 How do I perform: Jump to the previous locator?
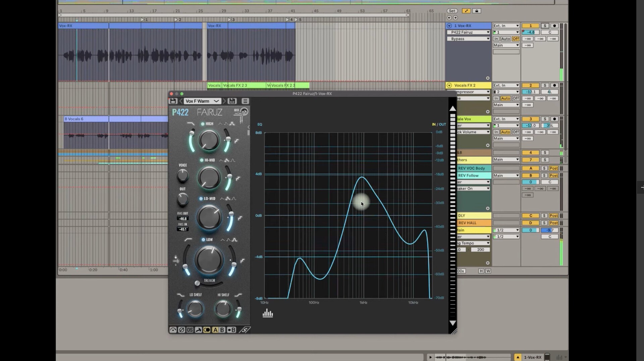(449, 18)
